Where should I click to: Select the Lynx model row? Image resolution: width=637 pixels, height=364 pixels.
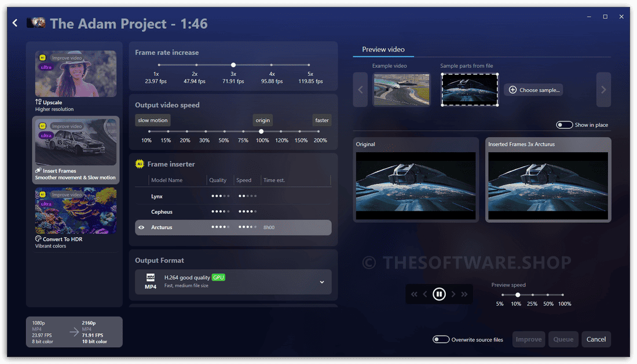coord(233,196)
